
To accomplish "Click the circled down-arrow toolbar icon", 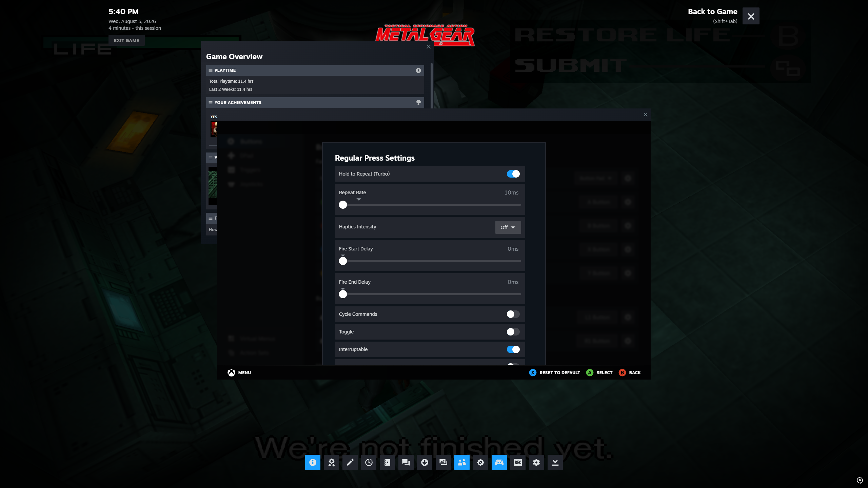I will click(x=425, y=462).
